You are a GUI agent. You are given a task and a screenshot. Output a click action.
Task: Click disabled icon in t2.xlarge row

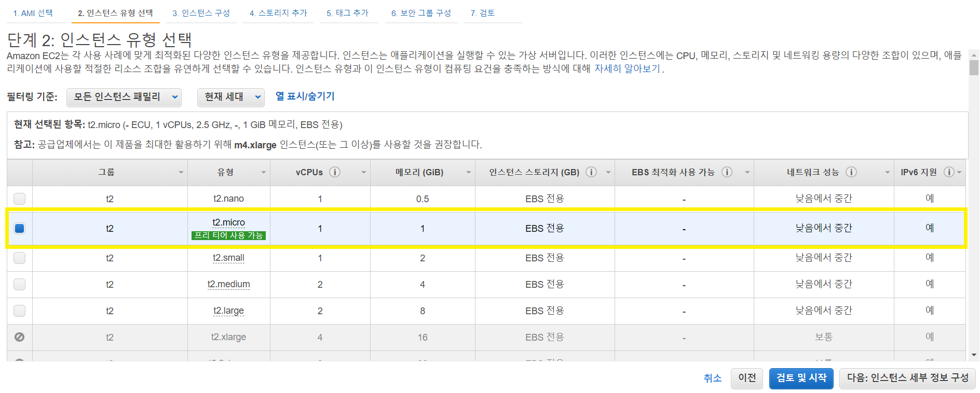click(19, 337)
